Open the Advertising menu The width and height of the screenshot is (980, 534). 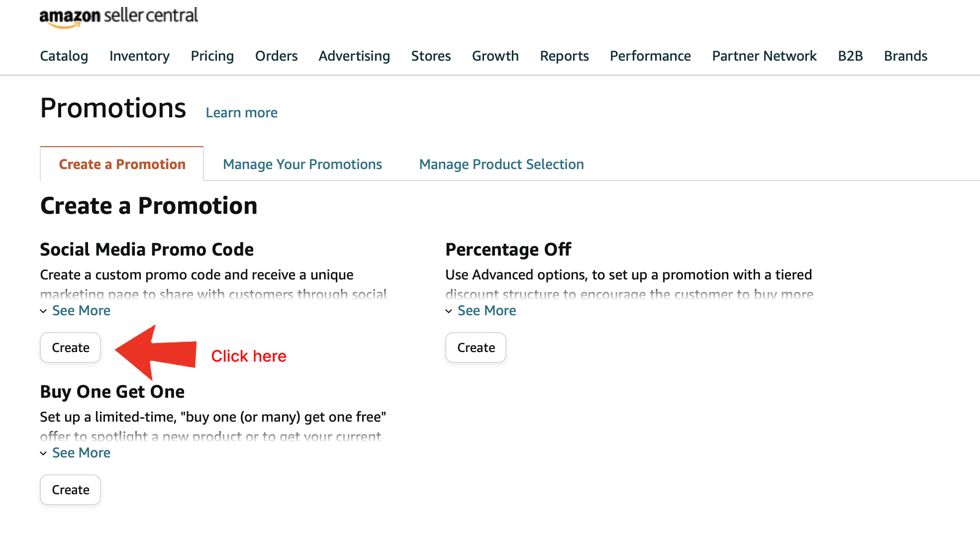click(354, 56)
